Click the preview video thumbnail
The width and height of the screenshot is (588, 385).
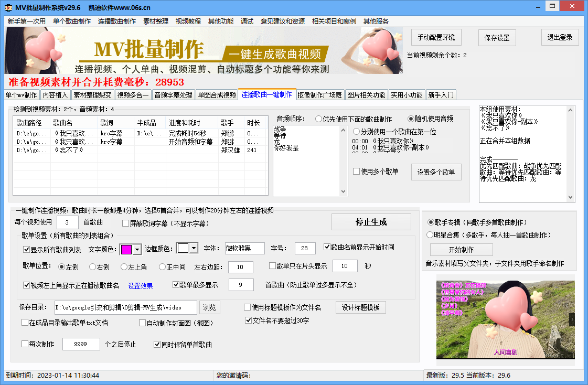coord(505,320)
